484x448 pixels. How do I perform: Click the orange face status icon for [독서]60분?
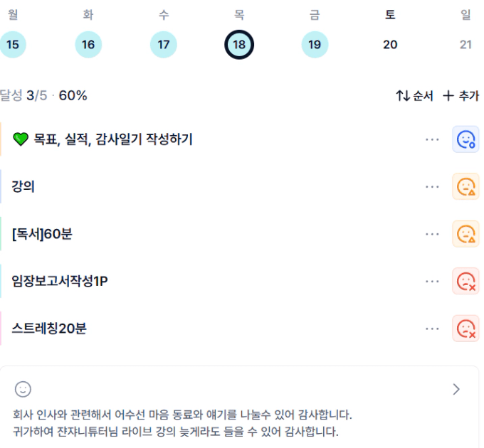(465, 234)
